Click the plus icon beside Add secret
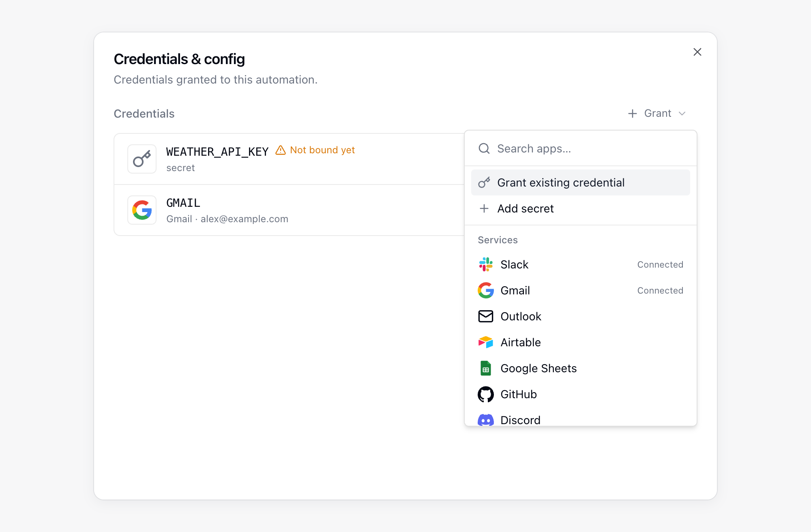 point(484,208)
